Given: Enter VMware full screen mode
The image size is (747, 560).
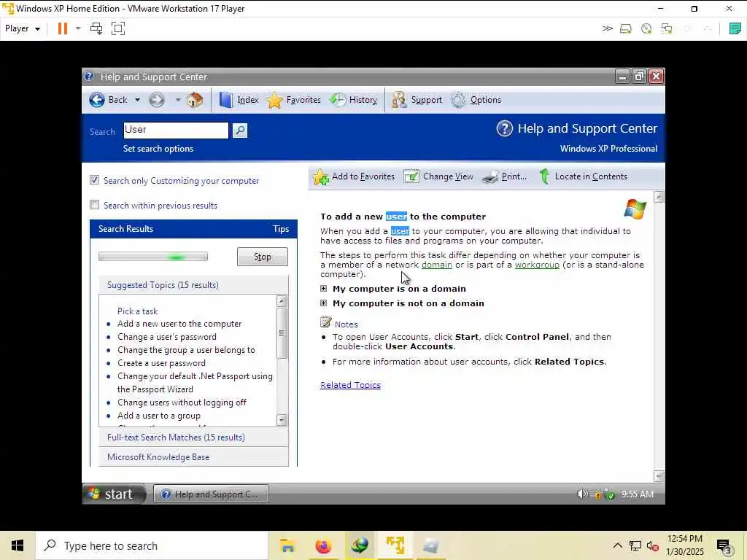Looking at the screenshot, I should [x=117, y=28].
